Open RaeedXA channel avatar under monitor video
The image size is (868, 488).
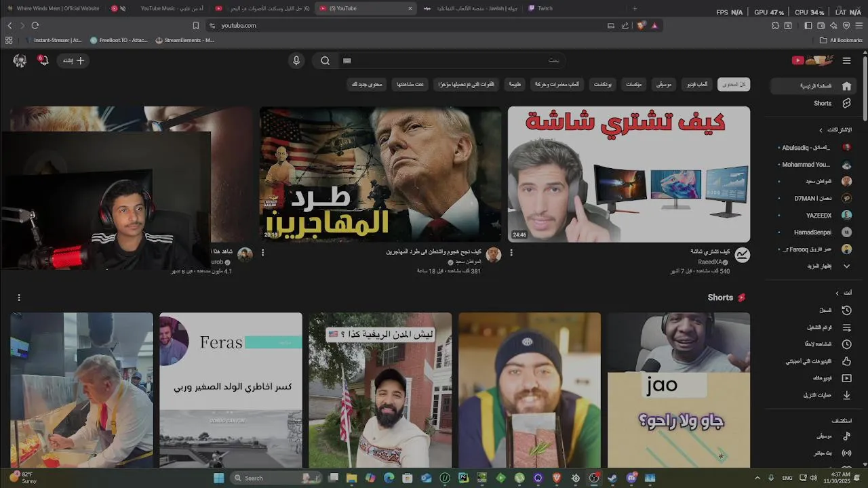743,255
